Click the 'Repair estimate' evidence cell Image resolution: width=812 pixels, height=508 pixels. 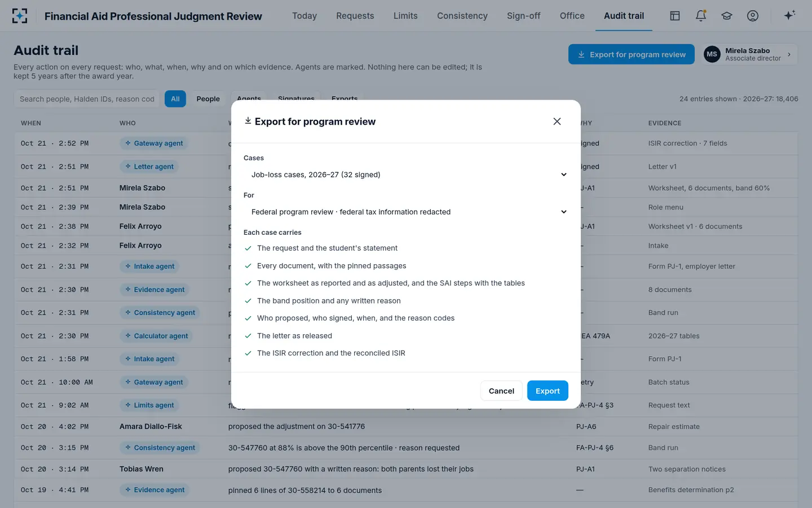click(674, 427)
